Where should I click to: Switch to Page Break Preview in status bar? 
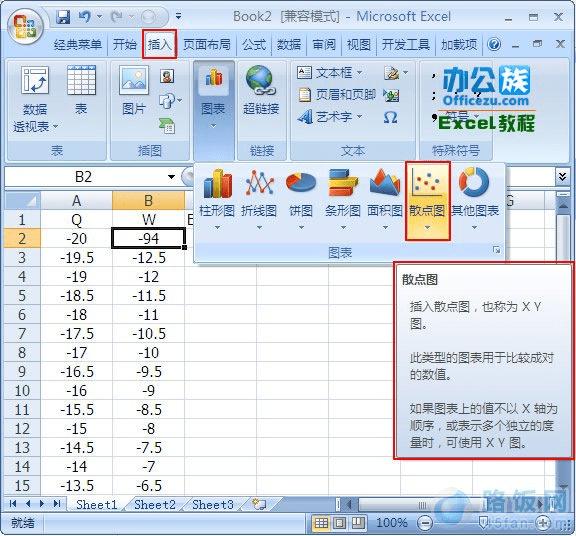pyautogui.click(x=358, y=523)
